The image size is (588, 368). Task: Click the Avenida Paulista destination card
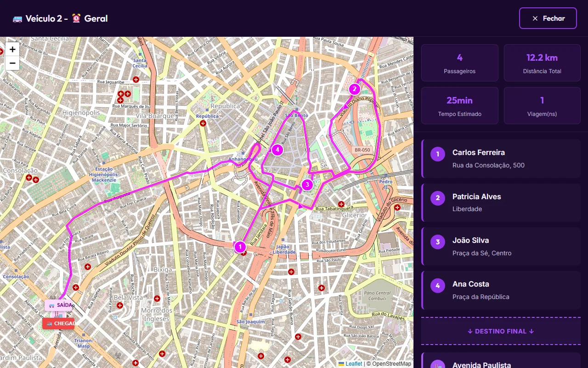pyautogui.click(x=501, y=361)
